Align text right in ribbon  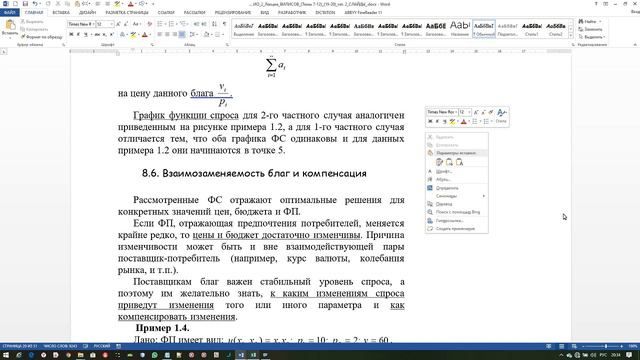click(x=174, y=35)
